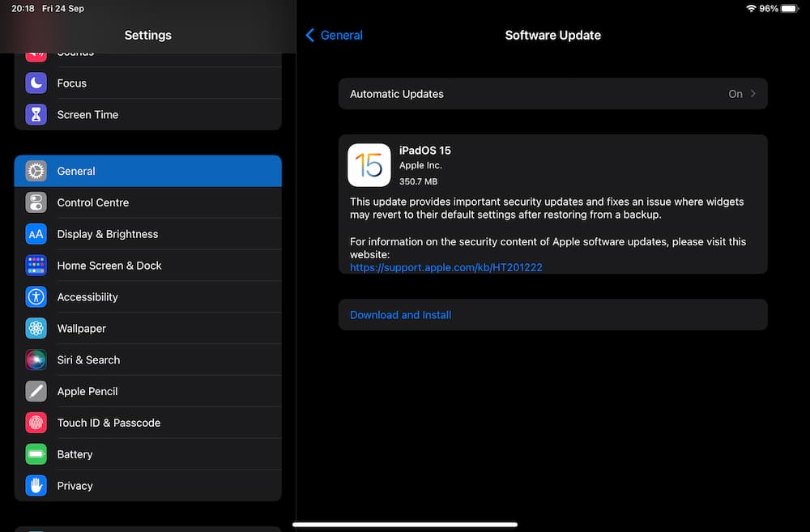Open the Apple Pencil icon

tap(36, 392)
